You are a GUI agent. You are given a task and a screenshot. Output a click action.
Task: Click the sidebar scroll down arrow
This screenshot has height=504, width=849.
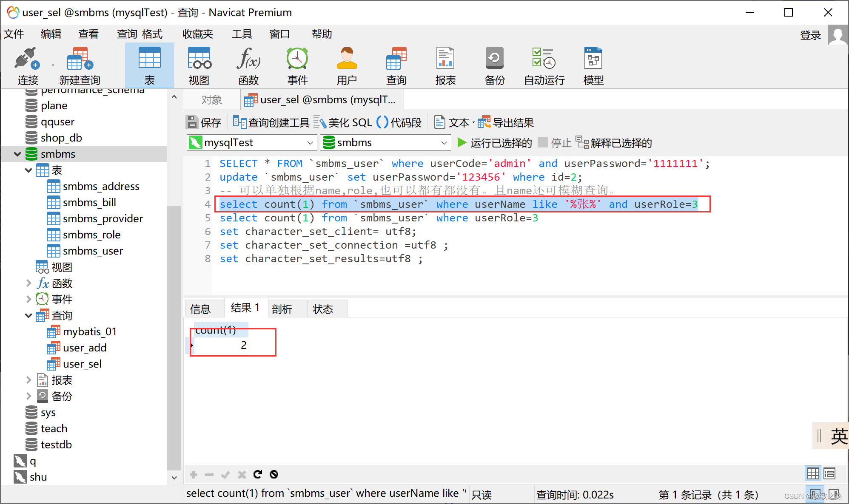pyautogui.click(x=174, y=478)
